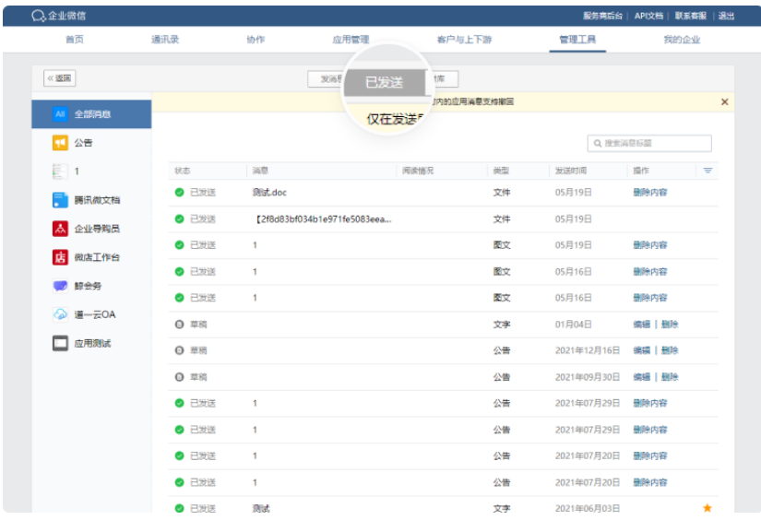Open the API文档 link at top right
The width and height of the screenshot is (761, 532).
click(x=651, y=14)
